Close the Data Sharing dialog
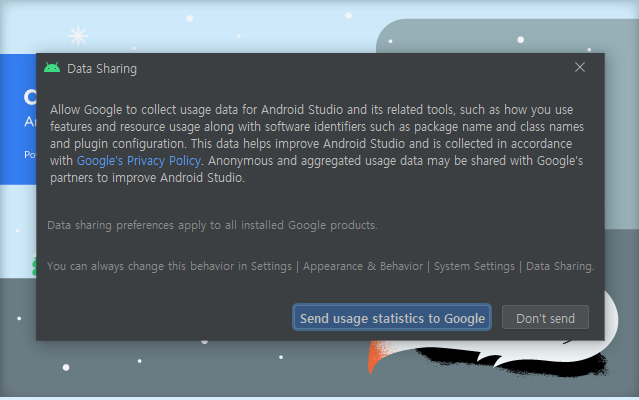This screenshot has width=639, height=400. 580,67
